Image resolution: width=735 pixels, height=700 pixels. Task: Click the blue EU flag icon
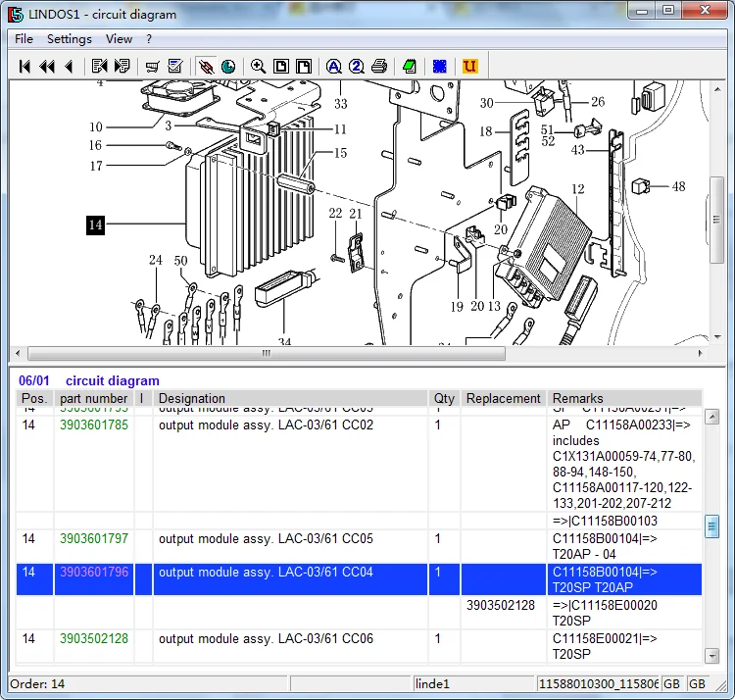point(439,67)
